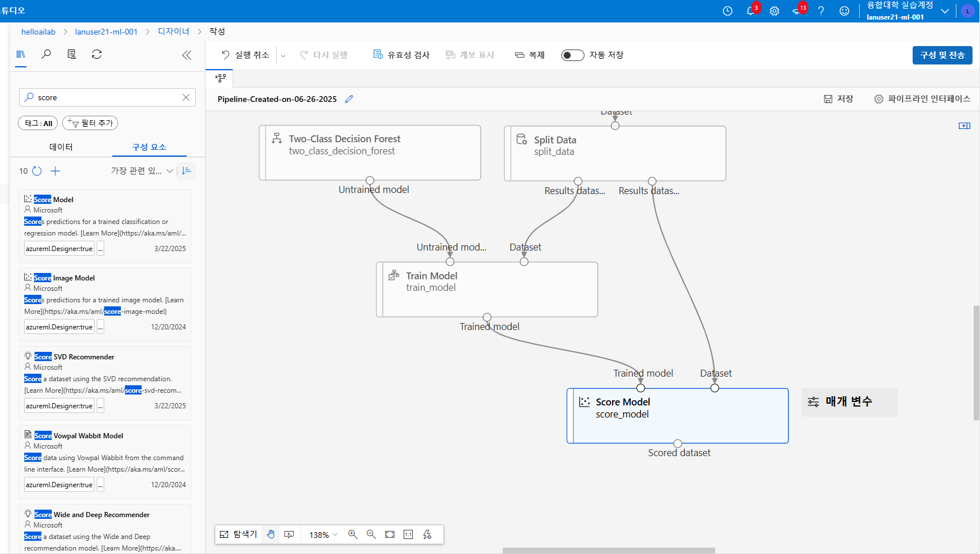Click the 구성 및 전송 button

[942, 55]
